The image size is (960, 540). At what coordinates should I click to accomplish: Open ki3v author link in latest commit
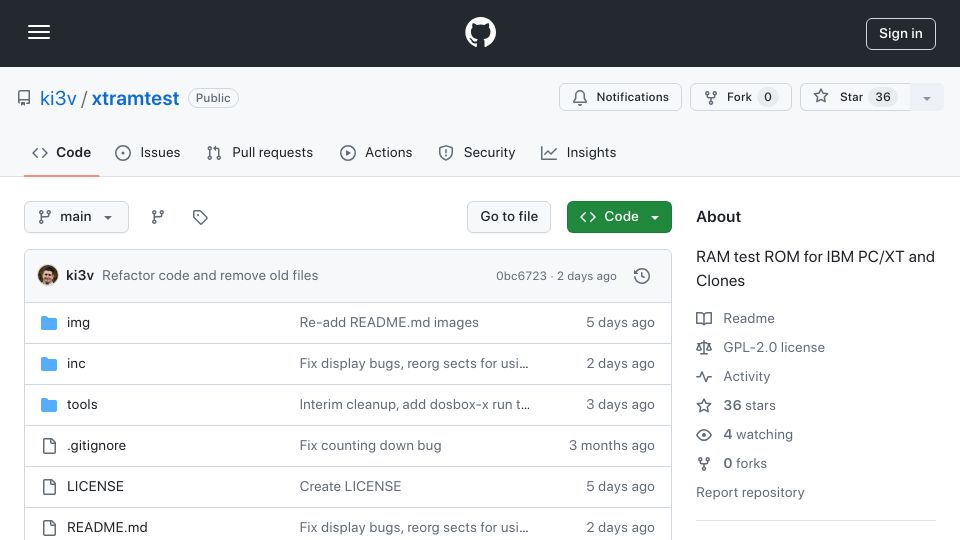coord(80,276)
